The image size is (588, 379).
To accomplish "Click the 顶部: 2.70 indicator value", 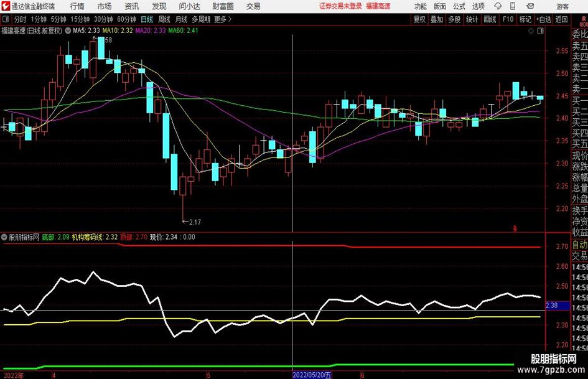I will pos(134,237).
